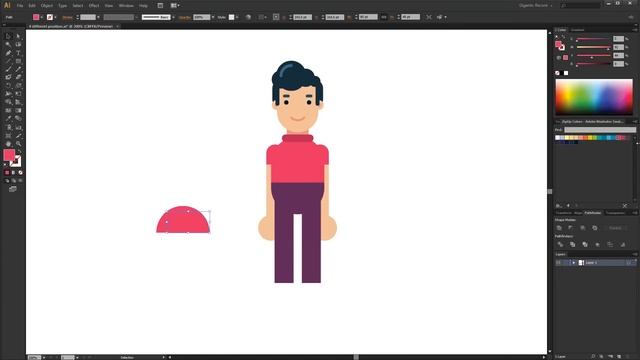Click Intersect shape mode

[583, 228]
